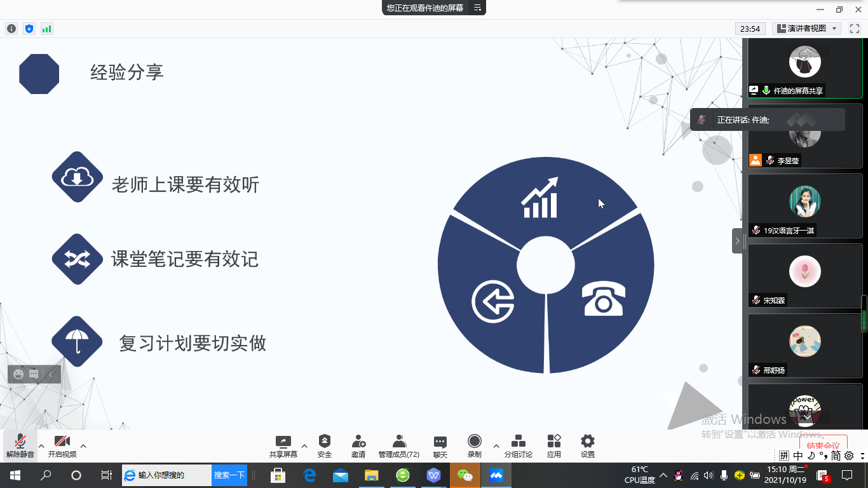Open the view options menu beside sharing banner
This screenshot has width=868, height=488.
point(477,8)
